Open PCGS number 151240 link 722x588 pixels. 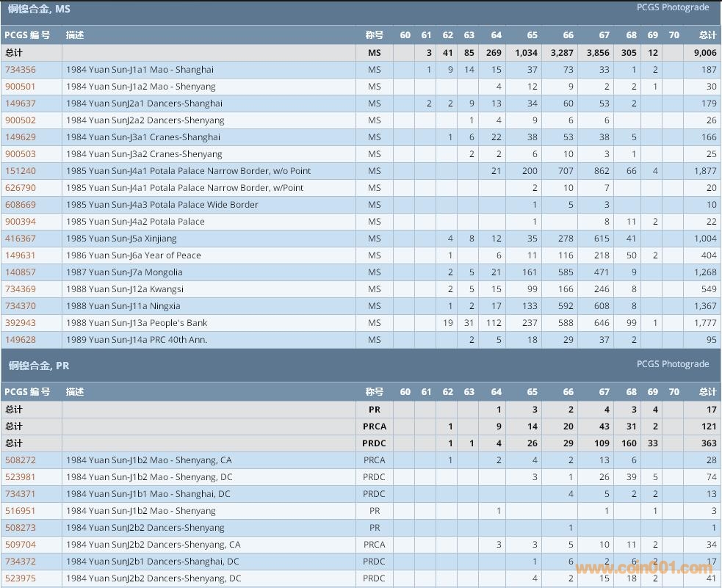(21, 171)
